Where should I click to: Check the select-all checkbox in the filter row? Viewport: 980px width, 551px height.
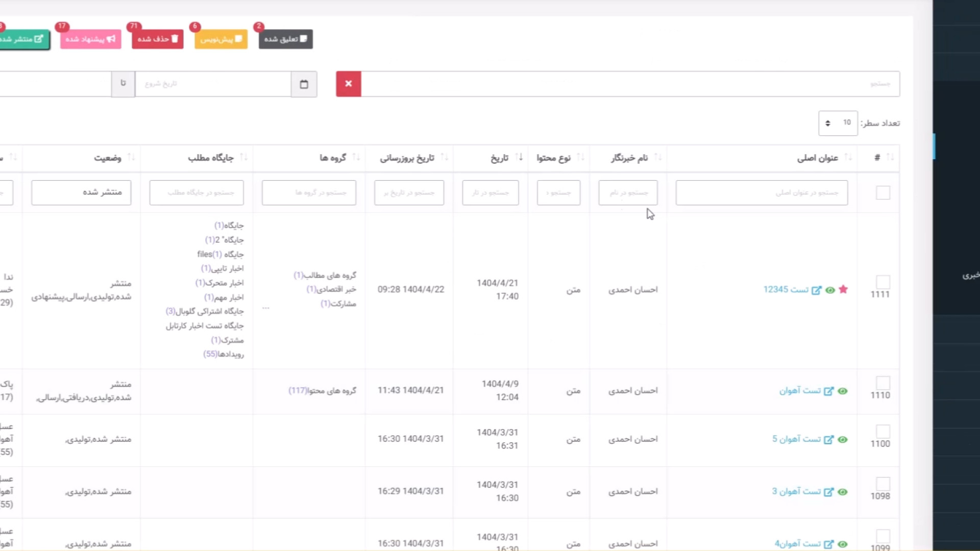click(x=883, y=192)
